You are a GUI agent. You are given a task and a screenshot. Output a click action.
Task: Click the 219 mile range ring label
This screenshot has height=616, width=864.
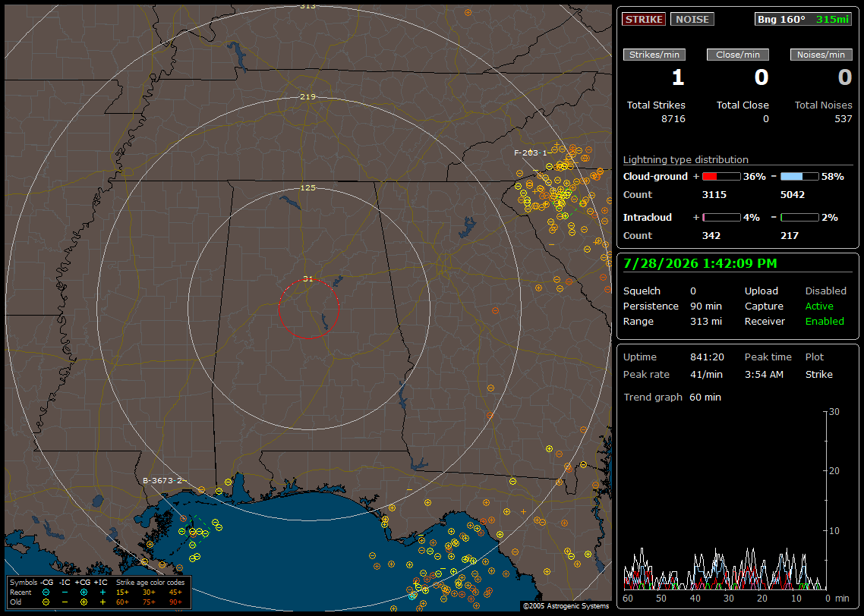tap(308, 97)
